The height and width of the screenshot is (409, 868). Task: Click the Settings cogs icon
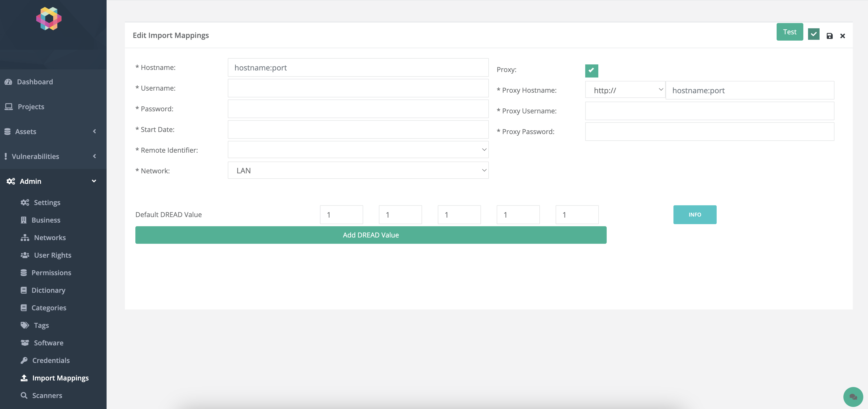25,202
